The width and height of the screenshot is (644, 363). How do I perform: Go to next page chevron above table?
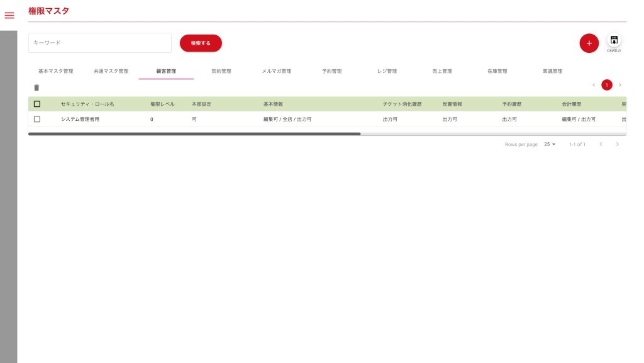click(620, 85)
